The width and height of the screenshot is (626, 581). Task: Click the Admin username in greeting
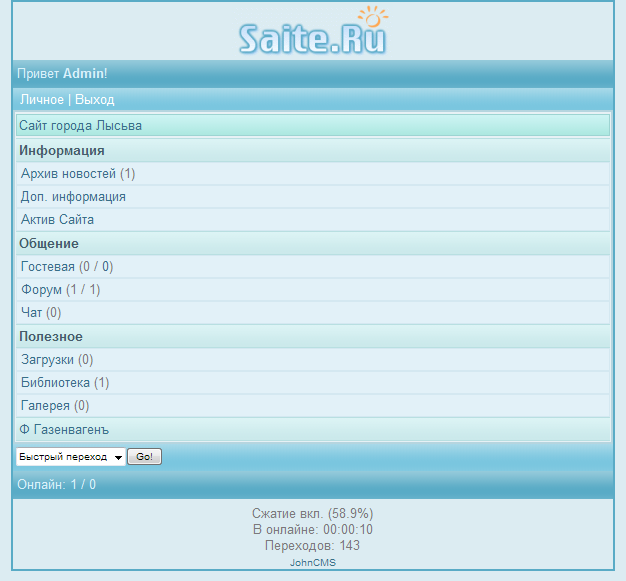click(x=82, y=74)
